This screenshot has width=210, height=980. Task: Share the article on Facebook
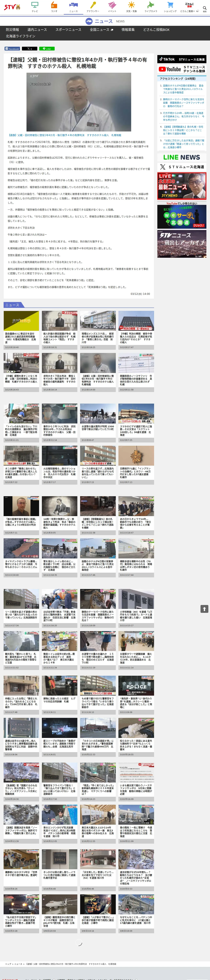tap(12, 49)
